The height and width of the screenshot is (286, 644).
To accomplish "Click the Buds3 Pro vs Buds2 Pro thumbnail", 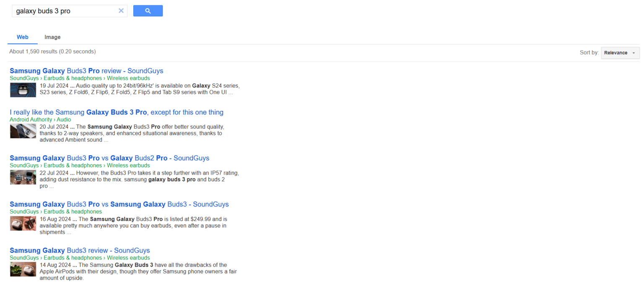I will point(23,177).
